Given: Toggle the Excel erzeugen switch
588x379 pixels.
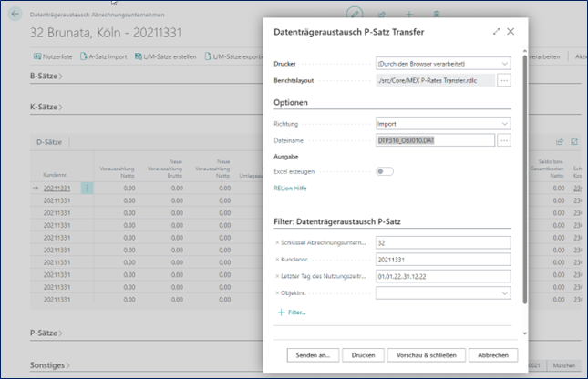Looking at the screenshot, I should click(x=385, y=170).
